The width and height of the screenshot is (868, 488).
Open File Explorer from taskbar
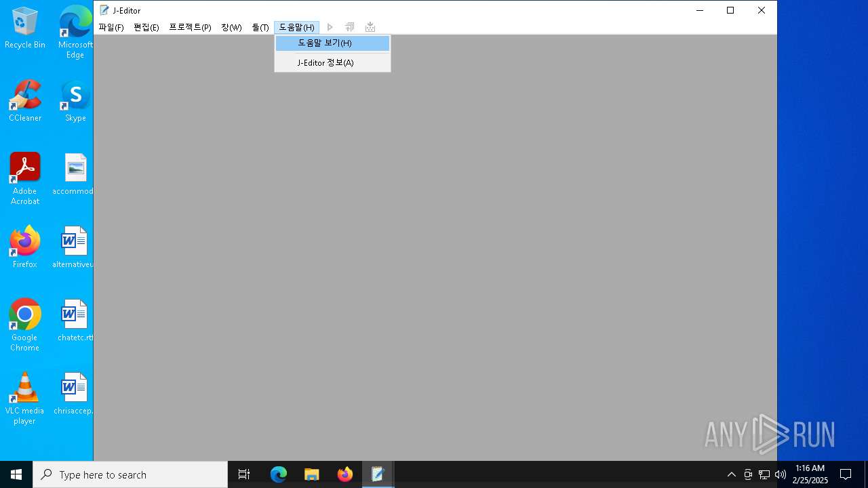coord(311,474)
